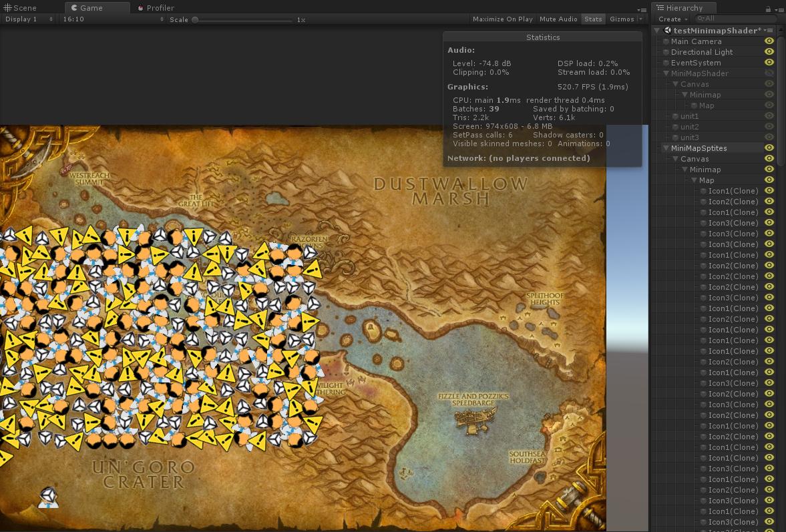
Task: Toggle visibility eye for Directional Light
Action: 769,51
